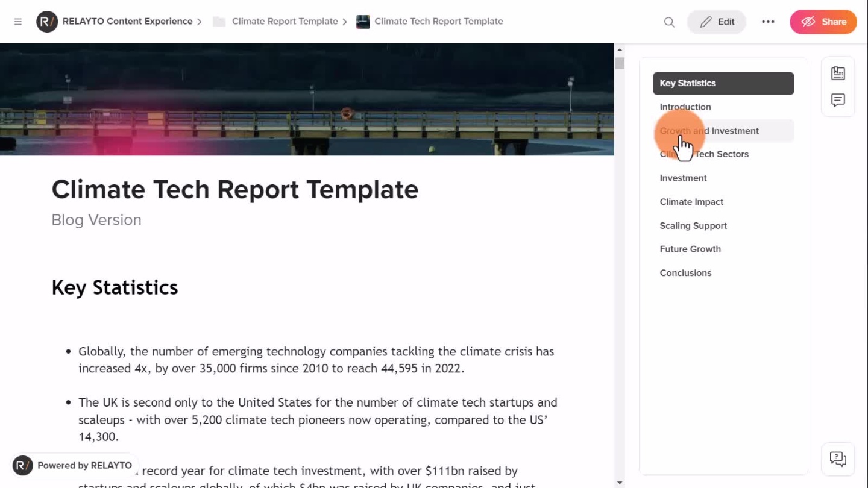Expand chevron after Climate Report Template
Screen dimensions: 868x488
[x=345, y=22]
